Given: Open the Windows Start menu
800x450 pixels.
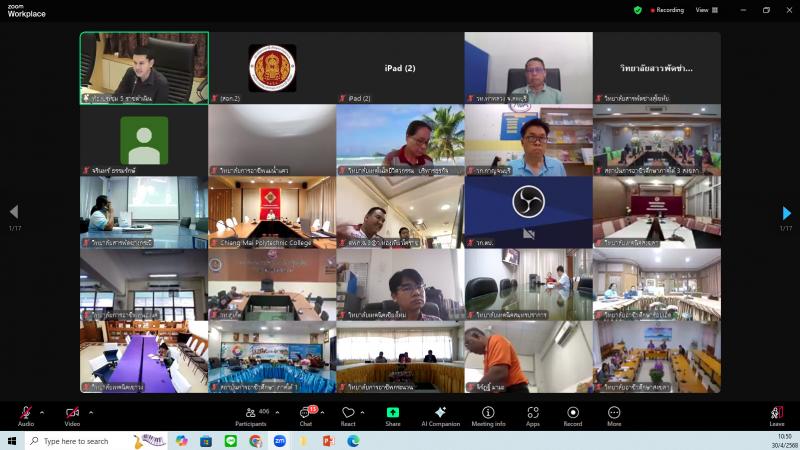Looking at the screenshot, I should [12, 441].
